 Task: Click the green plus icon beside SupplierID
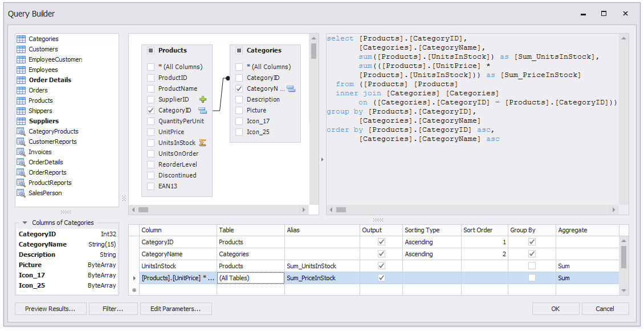(202, 99)
